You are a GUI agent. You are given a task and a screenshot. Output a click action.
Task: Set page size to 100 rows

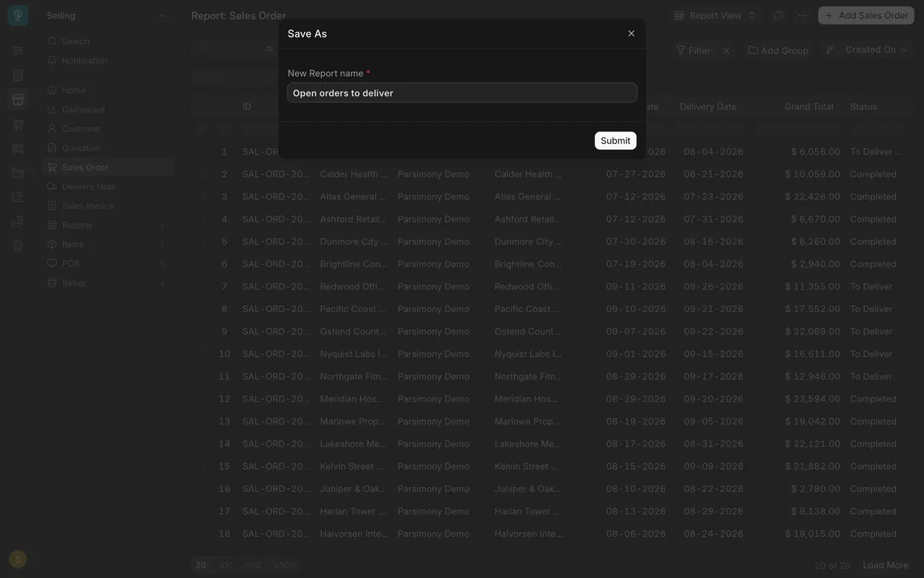click(226, 566)
